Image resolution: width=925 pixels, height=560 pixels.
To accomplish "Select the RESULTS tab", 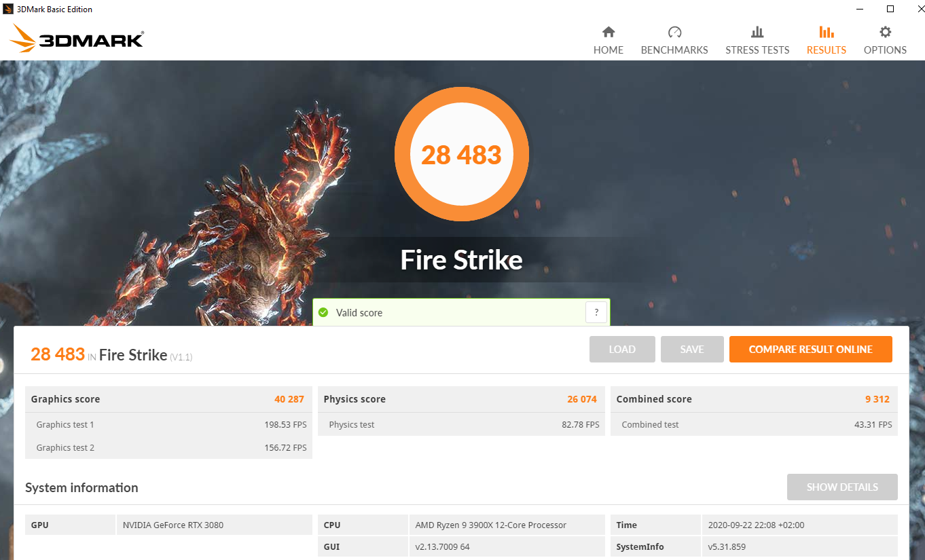I will click(x=827, y=41).
